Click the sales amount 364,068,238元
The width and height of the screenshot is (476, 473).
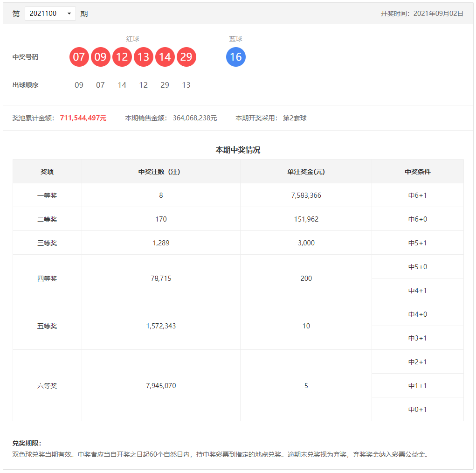195,118
